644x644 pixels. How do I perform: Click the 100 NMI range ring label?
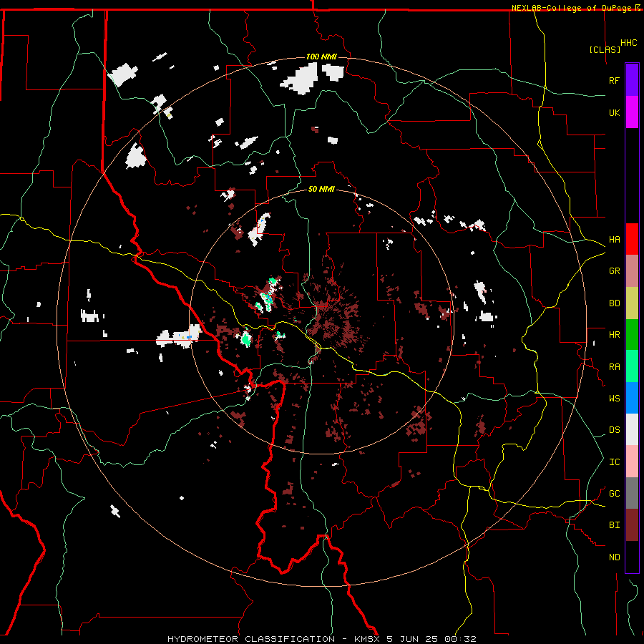pos(321,57)
